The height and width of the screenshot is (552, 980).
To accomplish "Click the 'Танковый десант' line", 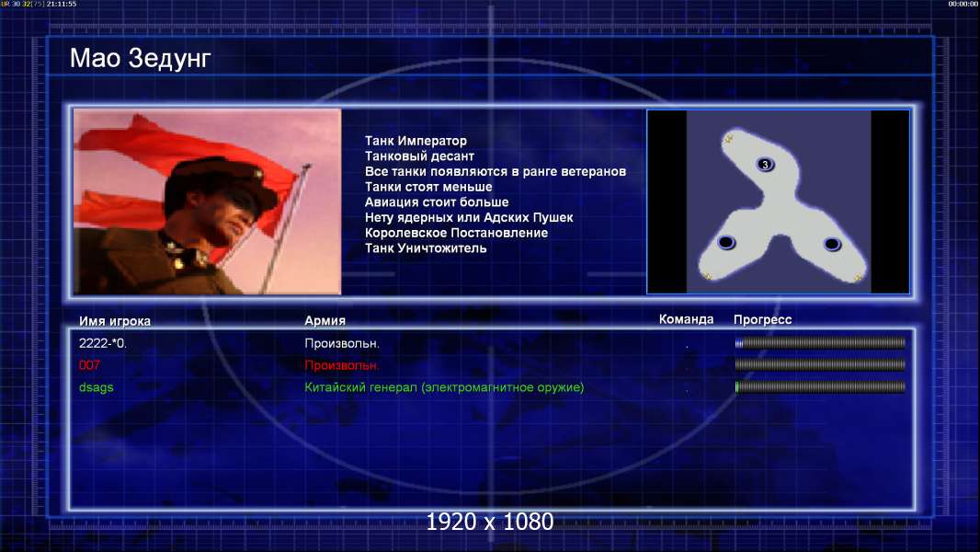I will [419, 156].
